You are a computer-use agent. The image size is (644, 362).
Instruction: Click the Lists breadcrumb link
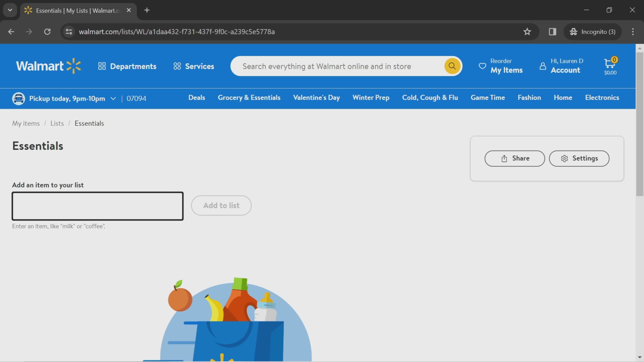pos(57,124)
